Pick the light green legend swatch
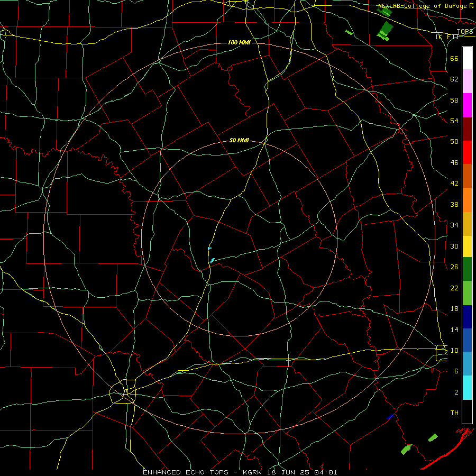The height and width of the screenshot is (476, 476). [467, 292]
